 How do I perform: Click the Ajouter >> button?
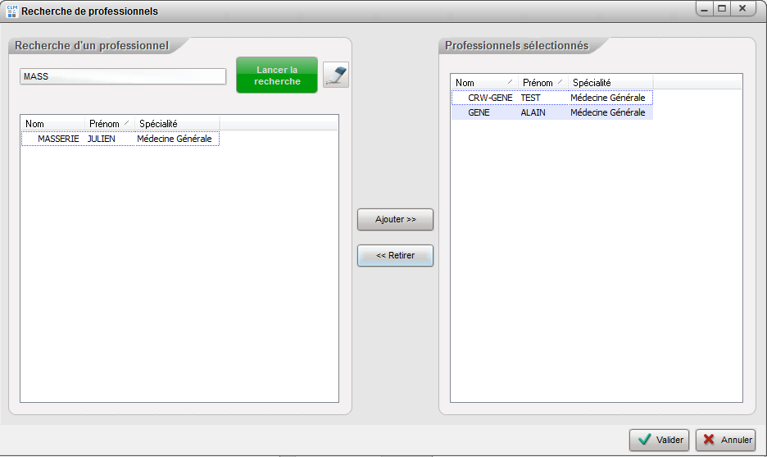pyautogui.click(x=395, y=219)
